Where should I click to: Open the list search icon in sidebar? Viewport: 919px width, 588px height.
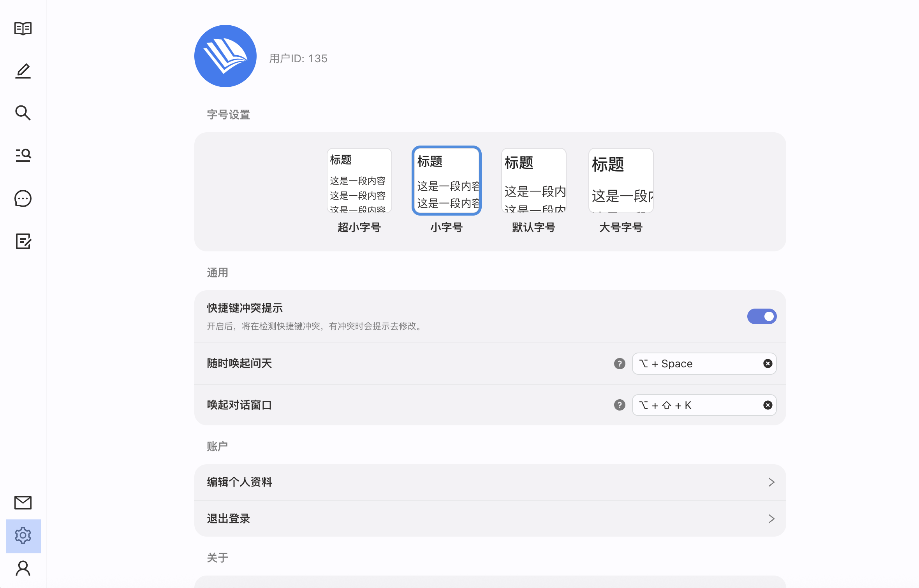point(23,155)
